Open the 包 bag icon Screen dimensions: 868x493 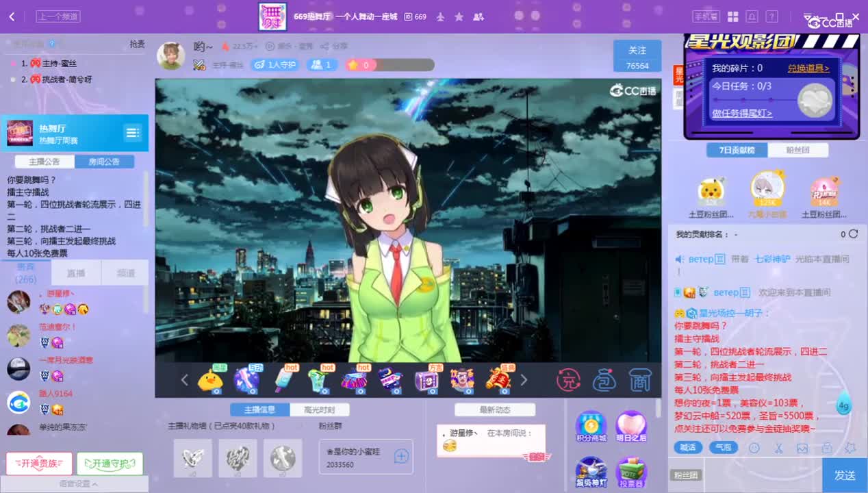[604, 380]
